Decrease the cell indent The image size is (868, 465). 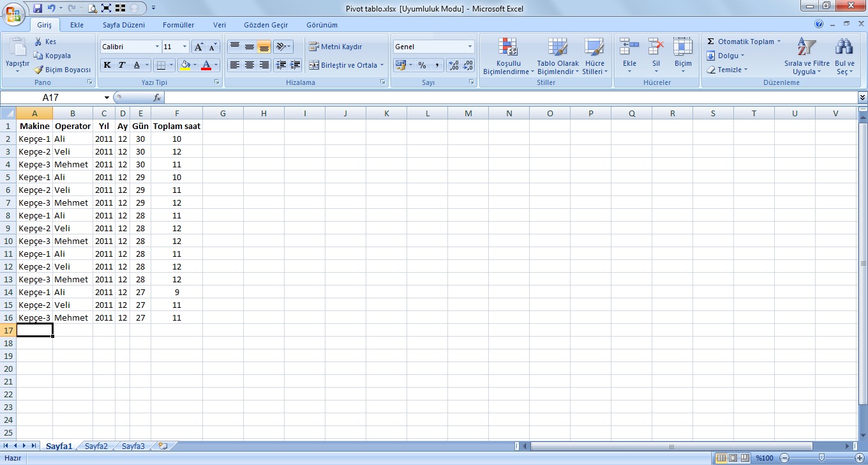coord(280,65)
